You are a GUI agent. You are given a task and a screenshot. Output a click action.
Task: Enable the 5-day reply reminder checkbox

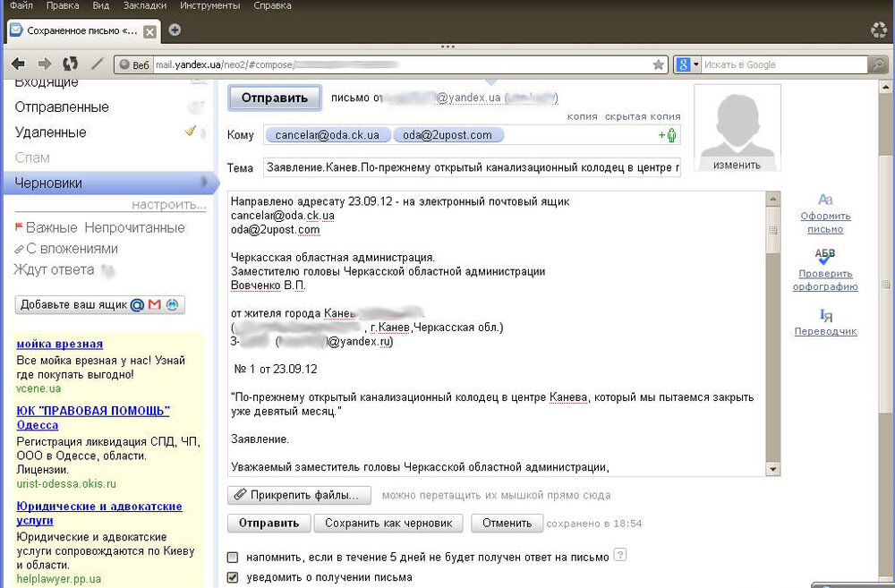click(x=233, y=556)
